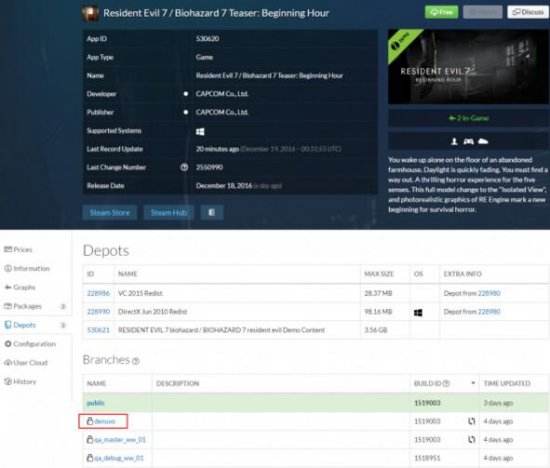The image size is (550, 468).
Task: Click the help icon next to the BUILD ID header
Action: pyautogui.click(x=446, y=383)
